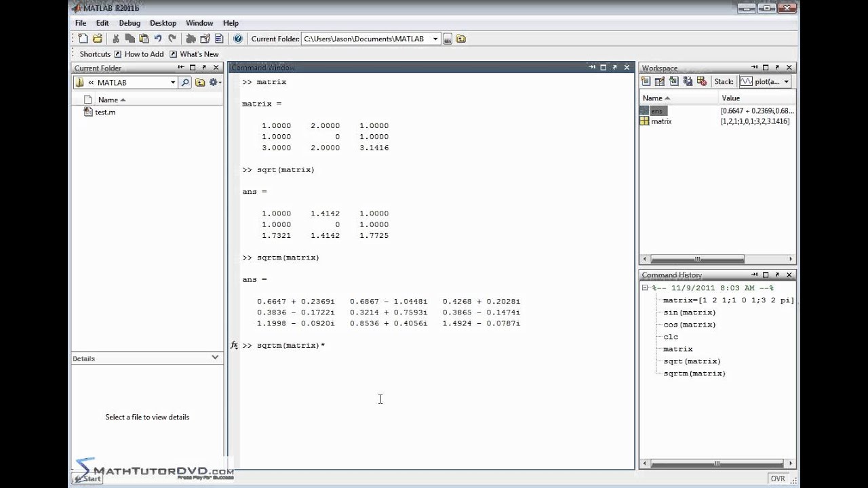This screenshot has height=488, width=868.
Task: Click the Cut scissors icon
Action: click(116, 39)
